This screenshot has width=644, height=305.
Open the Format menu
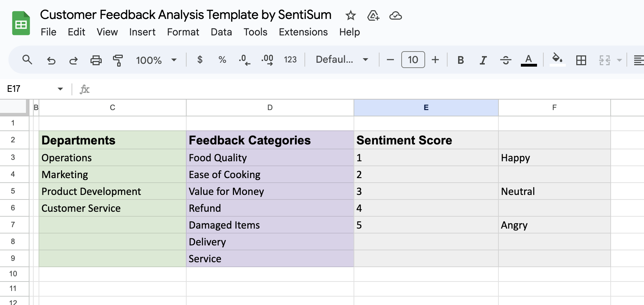pyautogui.click(x=183, y=32)
